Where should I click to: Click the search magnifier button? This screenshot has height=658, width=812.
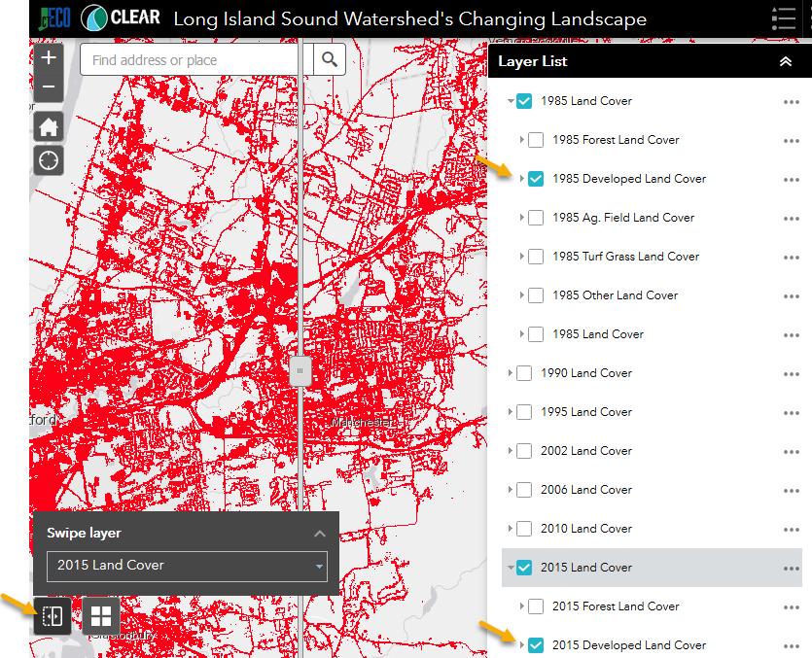(330, 60)
